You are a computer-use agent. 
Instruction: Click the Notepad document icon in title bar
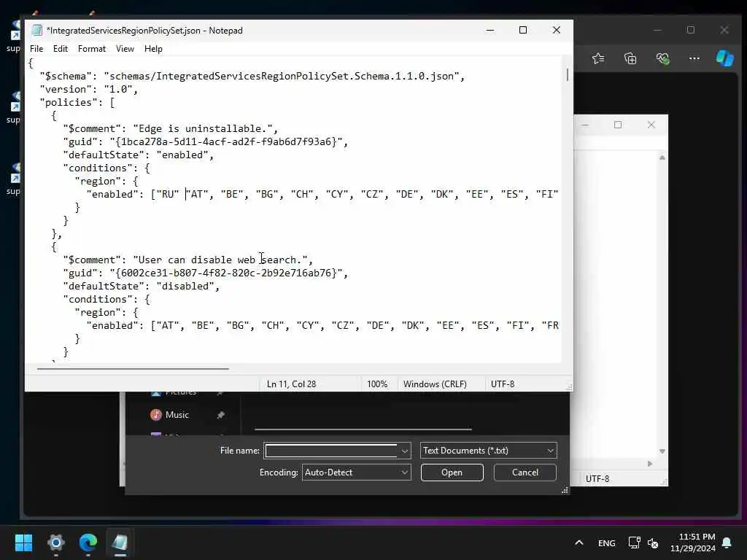click(36, 31)
